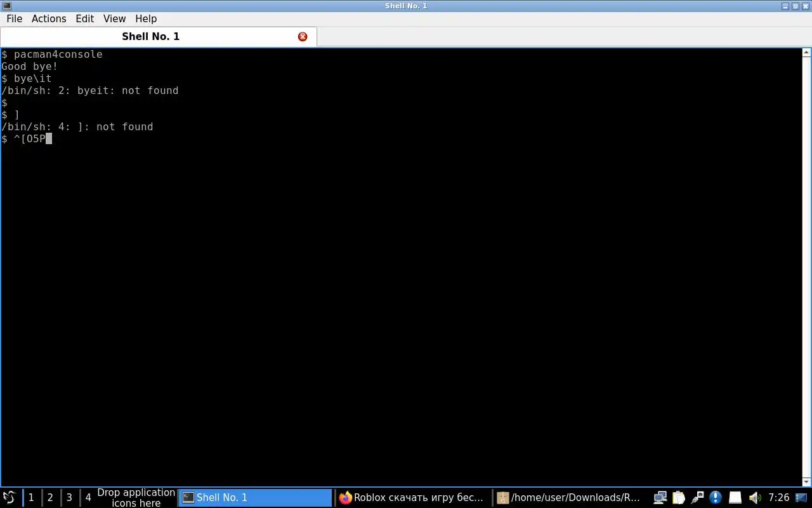This screenshot has height=508, width=812.
Task: Switch to virtual desktop 4
Action: [x=88, y=498]
